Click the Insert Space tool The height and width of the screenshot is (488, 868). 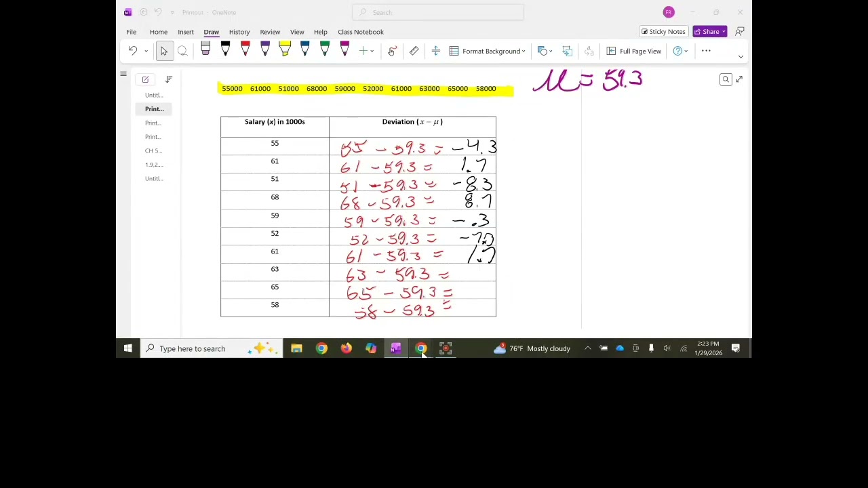point(435,51)
